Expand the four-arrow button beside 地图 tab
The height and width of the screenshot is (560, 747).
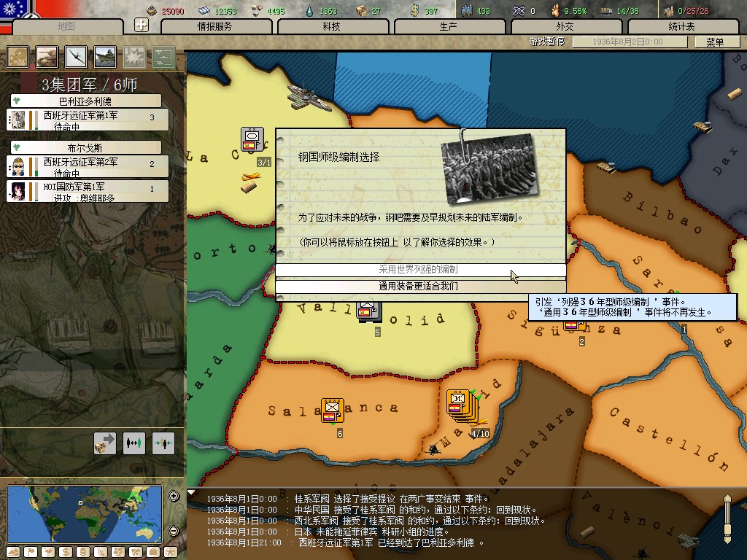coord(142,26)
